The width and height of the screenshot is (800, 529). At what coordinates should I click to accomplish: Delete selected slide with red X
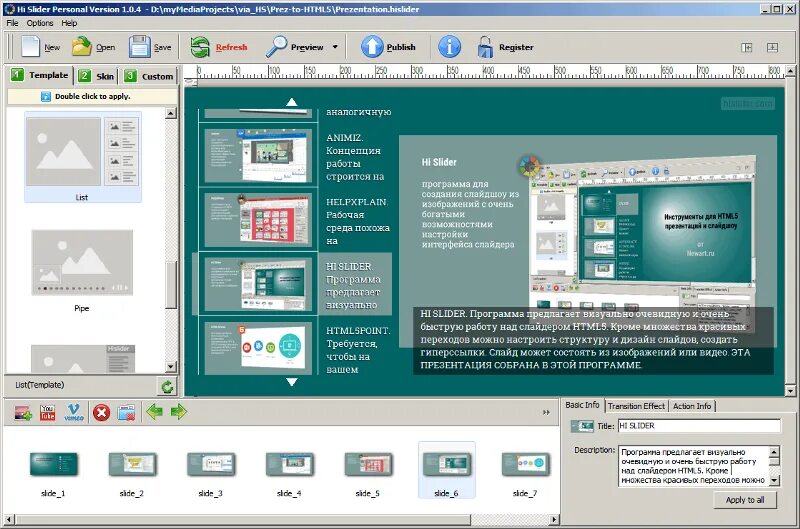[102, 412]
